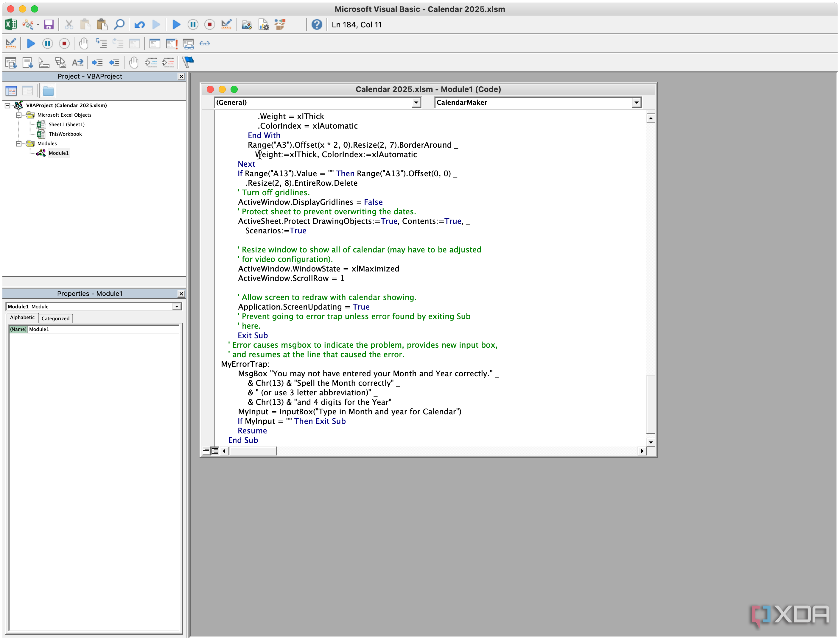Click the Find magnifying glass icon
Screen dimensions: 840x640
(119, 25)
